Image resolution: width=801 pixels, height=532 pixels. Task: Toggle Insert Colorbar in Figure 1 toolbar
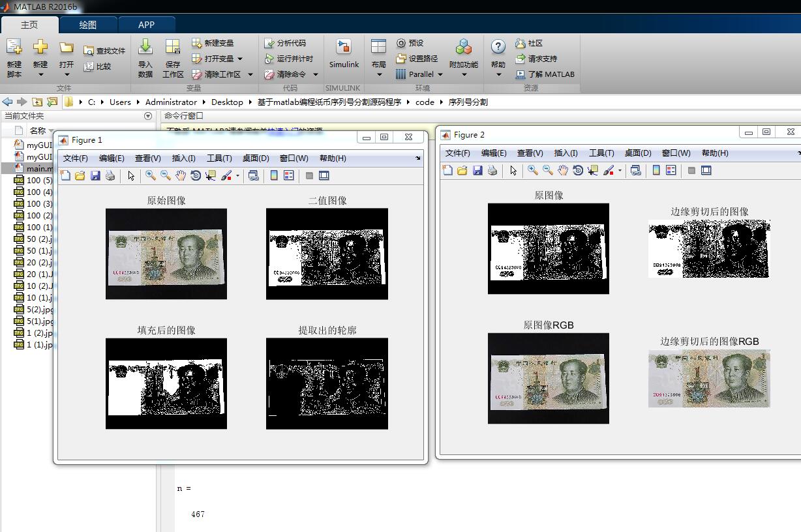click(274, 175)
